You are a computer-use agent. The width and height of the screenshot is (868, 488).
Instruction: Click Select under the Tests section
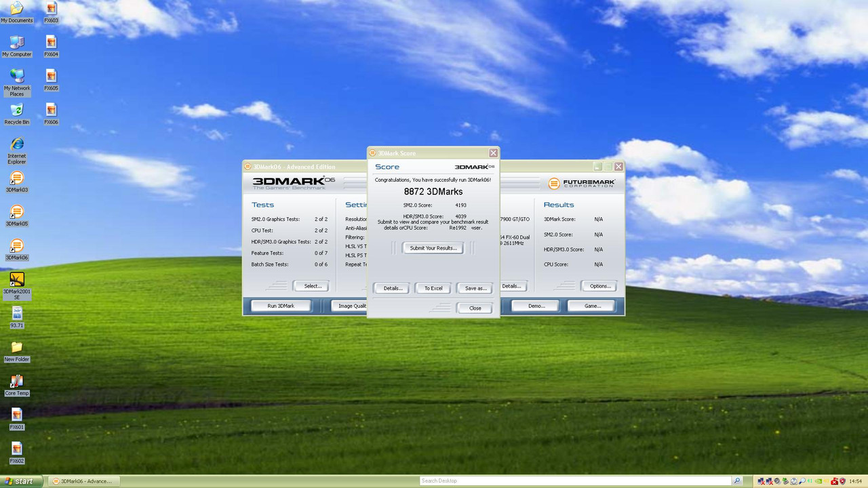click(x=312, y=286)
